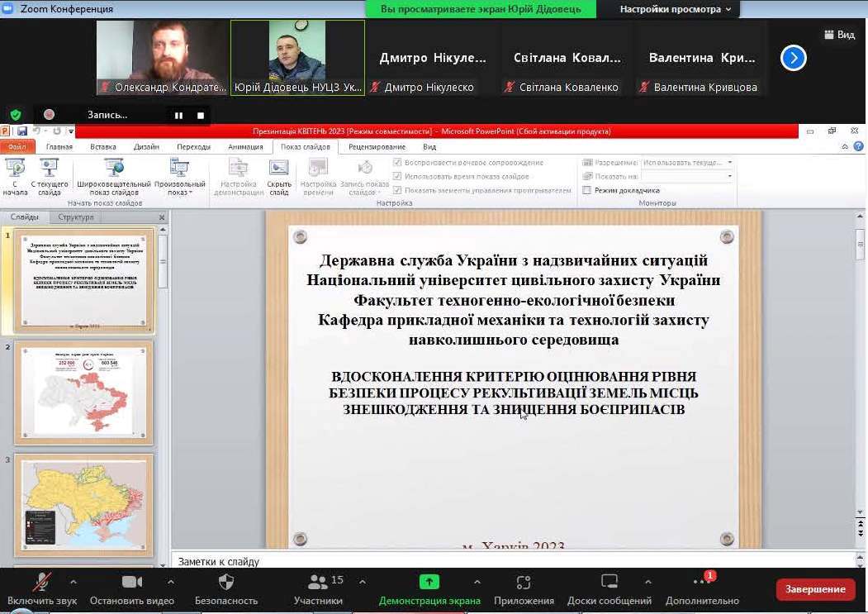The height and width of the screenshot is (614, 868).
Task: Click the red Завершение button
Action: [815, 589]
